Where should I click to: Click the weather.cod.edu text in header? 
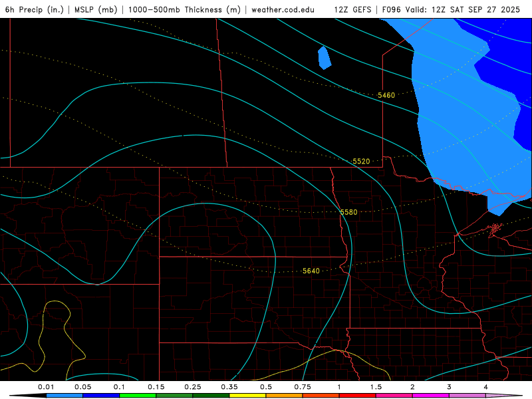coord(283,10)
